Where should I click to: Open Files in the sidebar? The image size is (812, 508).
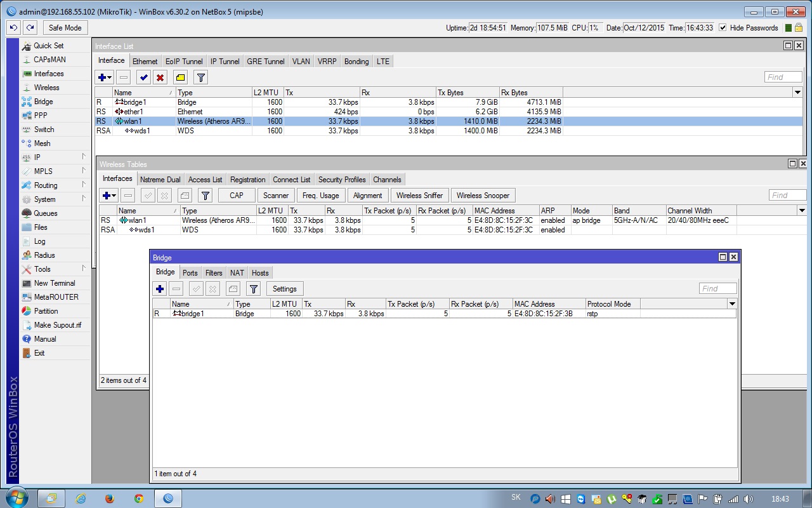41,227
